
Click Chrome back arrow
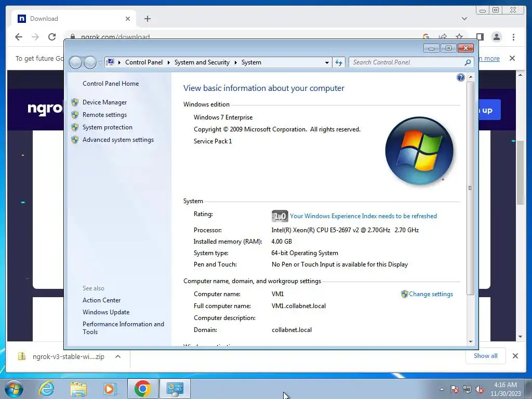click(19, 37)
